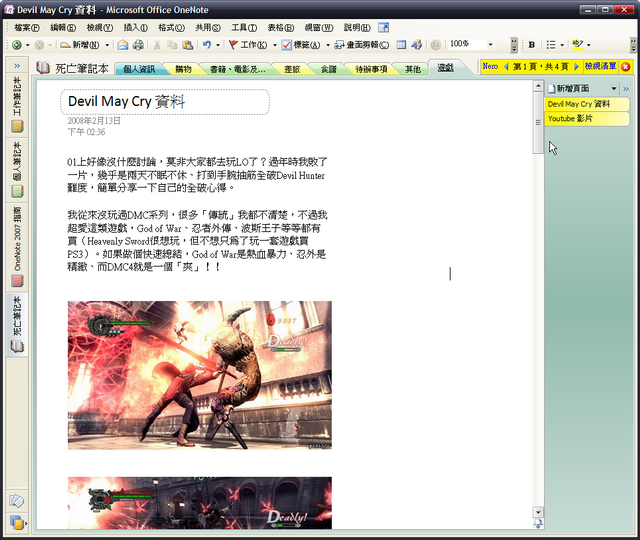Viewport: 640px width, 540px height.
Task: Open the 個人筆記本 notebook in sidebar
Action: coord(17,169)
